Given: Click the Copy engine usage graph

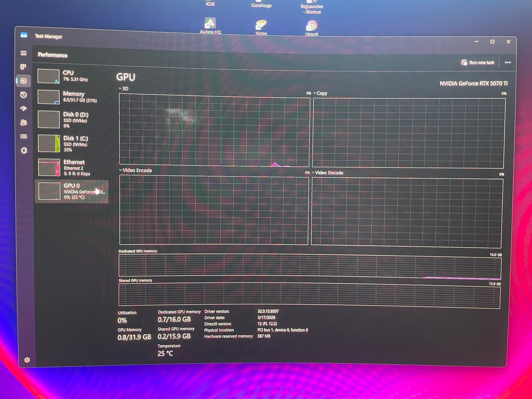Looking at the screenshot, I should (408, 133).
